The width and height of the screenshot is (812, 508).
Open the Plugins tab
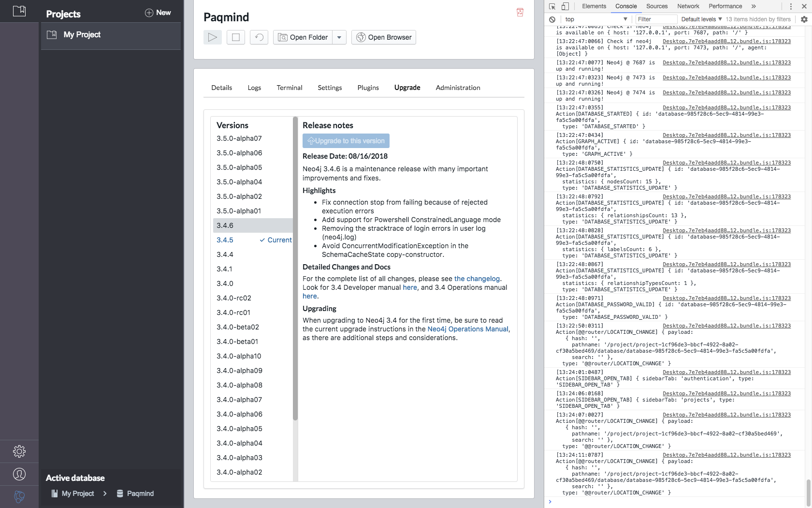coord(368,88)
